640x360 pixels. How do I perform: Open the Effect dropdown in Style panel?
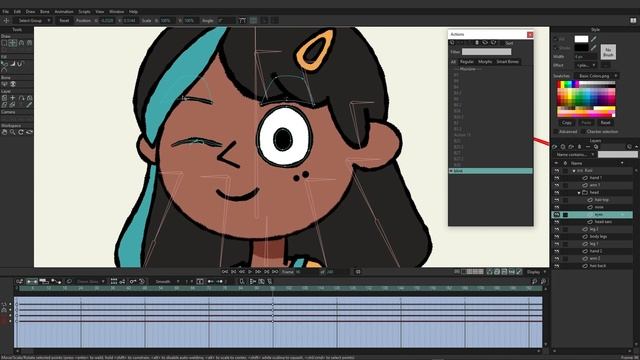[586, 65]
